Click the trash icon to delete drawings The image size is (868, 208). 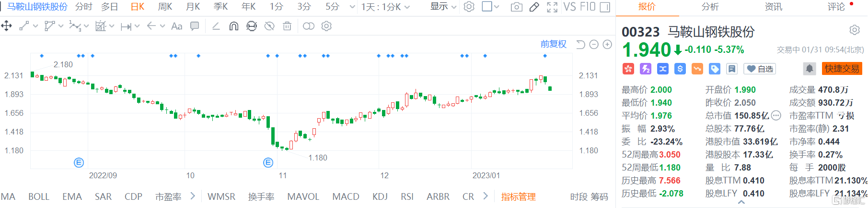pos(287,26)
